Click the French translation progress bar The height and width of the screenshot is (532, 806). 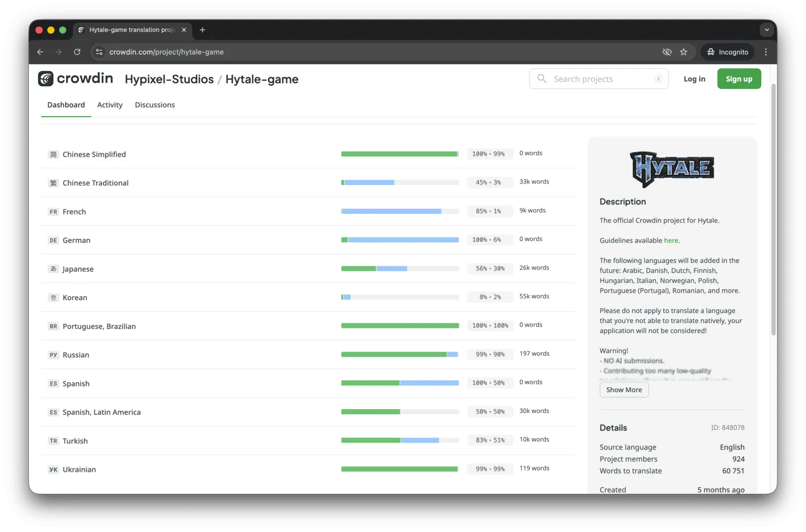pyautogui.click(x=400, y=211)
